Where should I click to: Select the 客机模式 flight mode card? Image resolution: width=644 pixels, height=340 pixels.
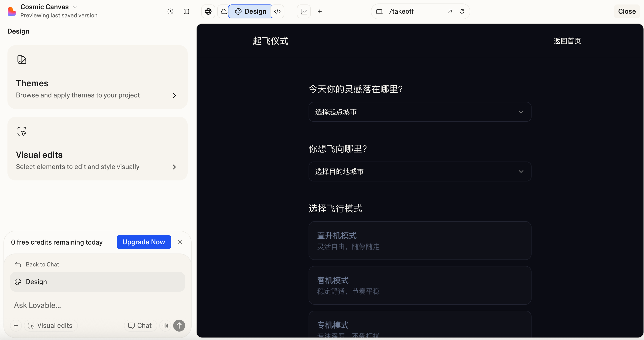420,285
